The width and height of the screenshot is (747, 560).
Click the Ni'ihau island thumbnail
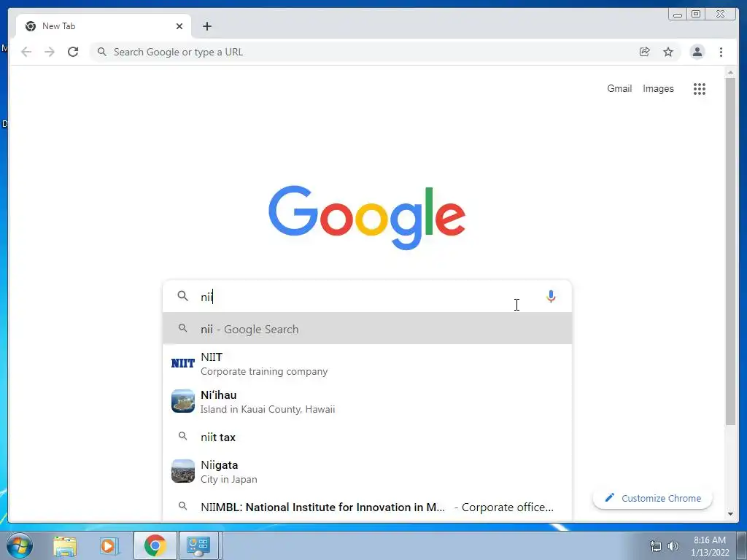(183, 401)
